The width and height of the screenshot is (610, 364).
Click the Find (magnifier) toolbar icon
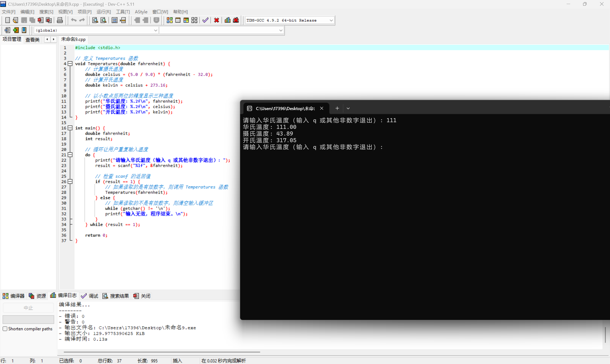click(95, 20)
